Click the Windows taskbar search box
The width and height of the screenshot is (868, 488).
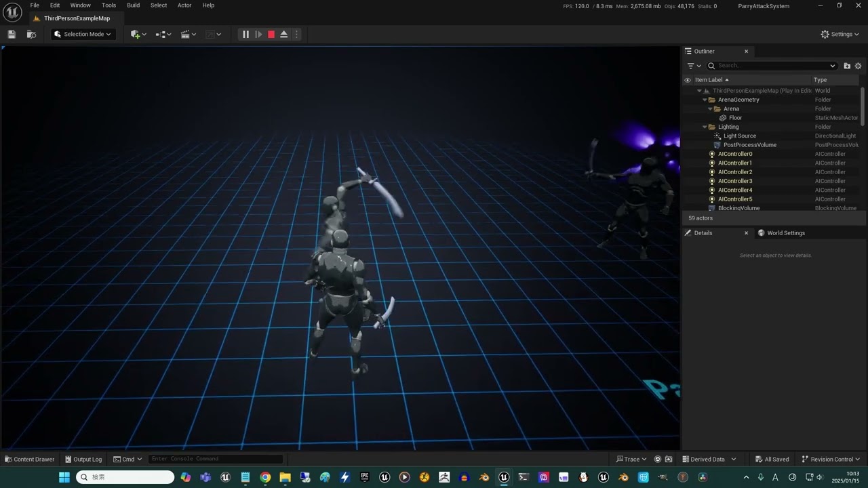coord(125,477)
